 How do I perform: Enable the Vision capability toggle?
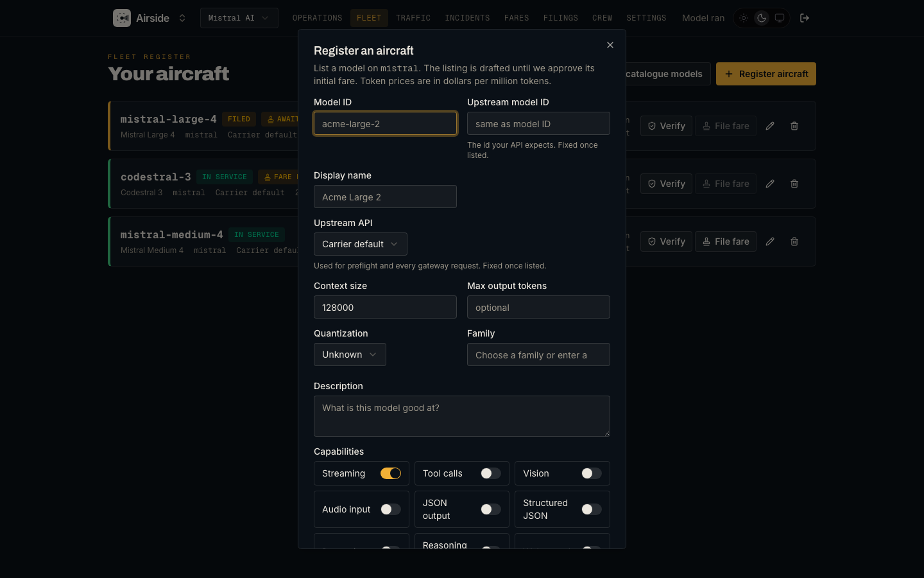click(x=592, y=473)
